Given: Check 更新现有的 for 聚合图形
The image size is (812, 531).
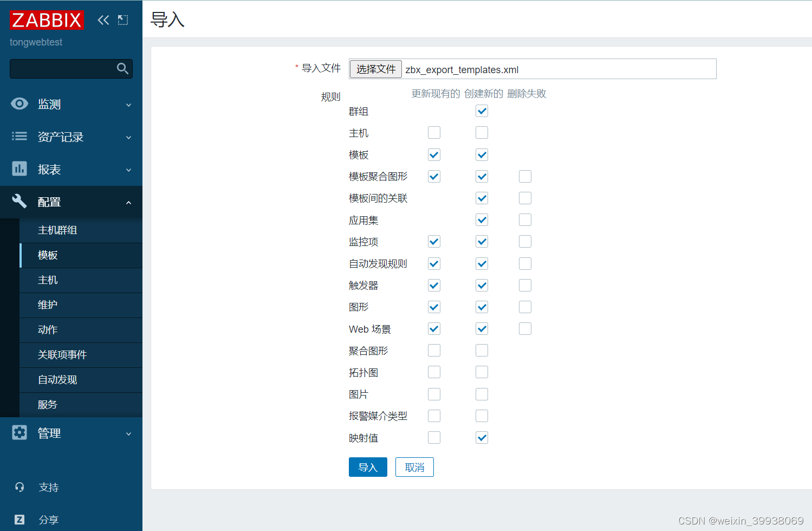Looking at the screenshot, I should coord(434,351).
